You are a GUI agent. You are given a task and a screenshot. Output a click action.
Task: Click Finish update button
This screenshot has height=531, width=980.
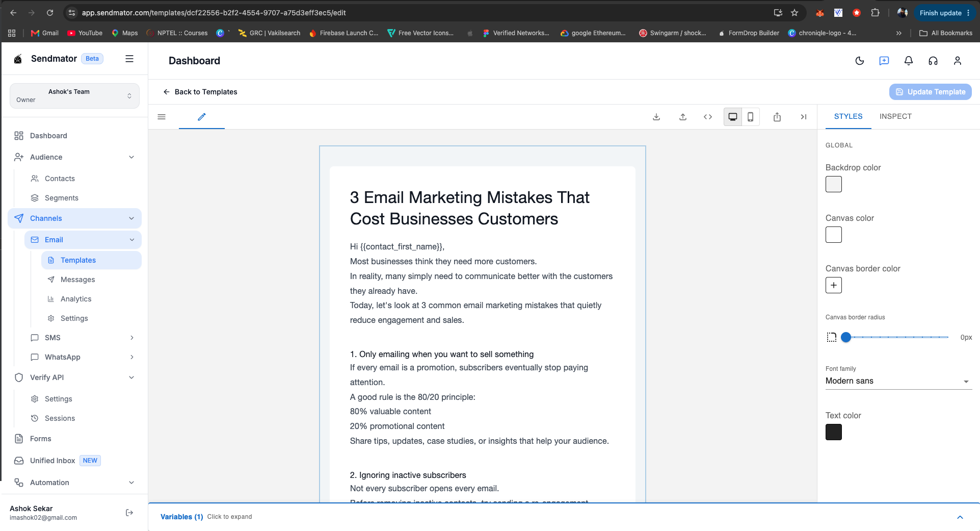(945, 13)
